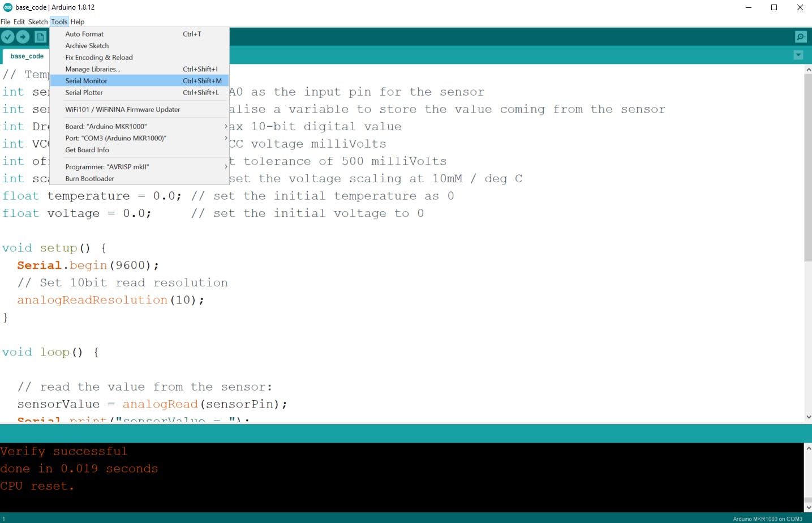Open the Help menu
812x523 pixels.
[x=78, y=22]
